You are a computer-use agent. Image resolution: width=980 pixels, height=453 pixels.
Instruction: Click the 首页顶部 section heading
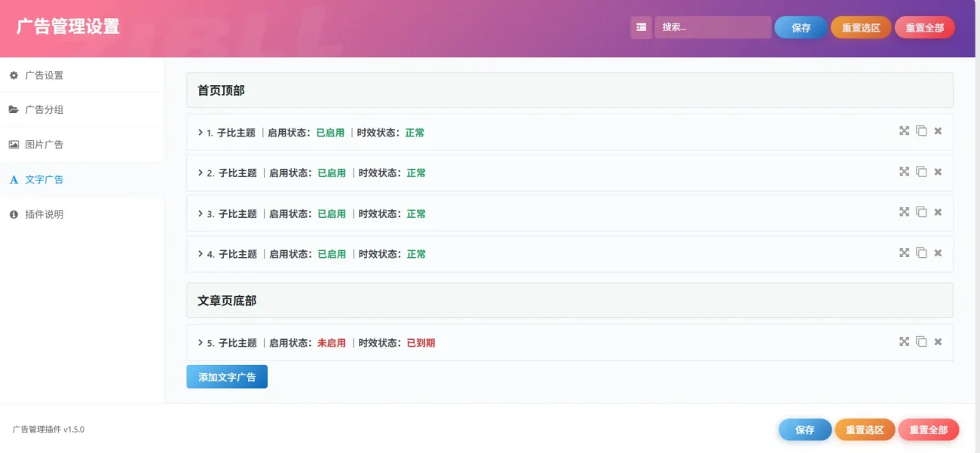(221, 90)
